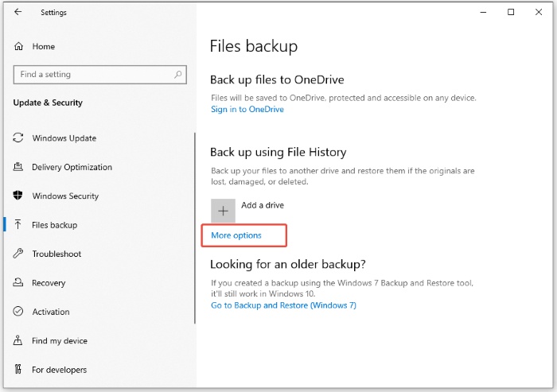Click the back arrow in Settings
Image resolution: width=557 pixels, height=392 pixels.
(18, 12)
